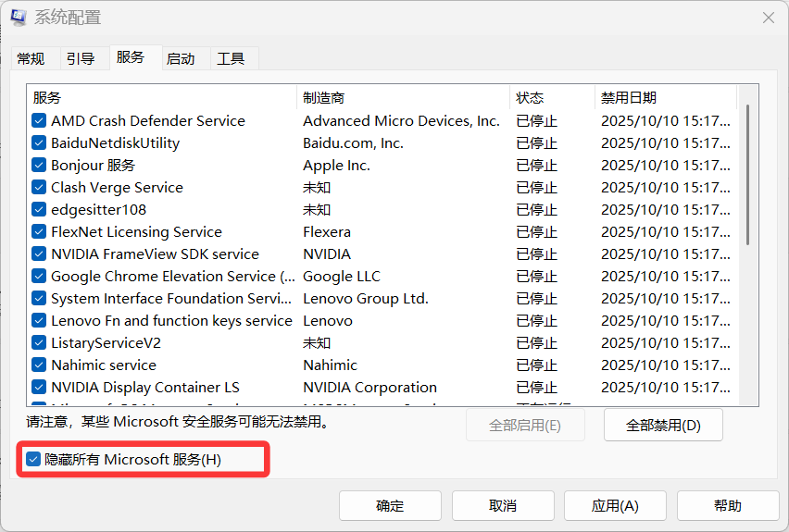This screenshot has width=789, height=532.
Task: Click manufacturer Lenovo Group Ltd.
Action: coord(365,299)
